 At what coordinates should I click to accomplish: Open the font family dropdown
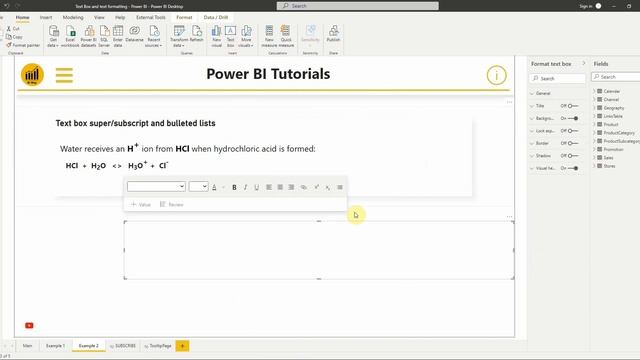pyautogui.click(x=156, y=187)
